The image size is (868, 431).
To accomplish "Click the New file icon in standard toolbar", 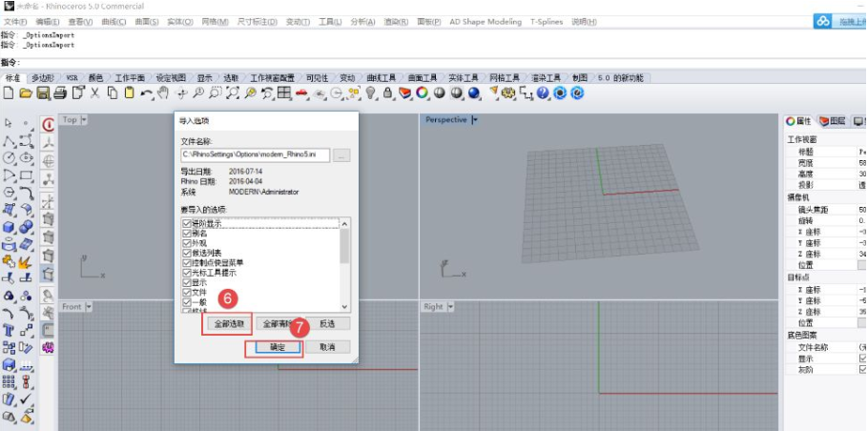I will click(x=9, y=92).
